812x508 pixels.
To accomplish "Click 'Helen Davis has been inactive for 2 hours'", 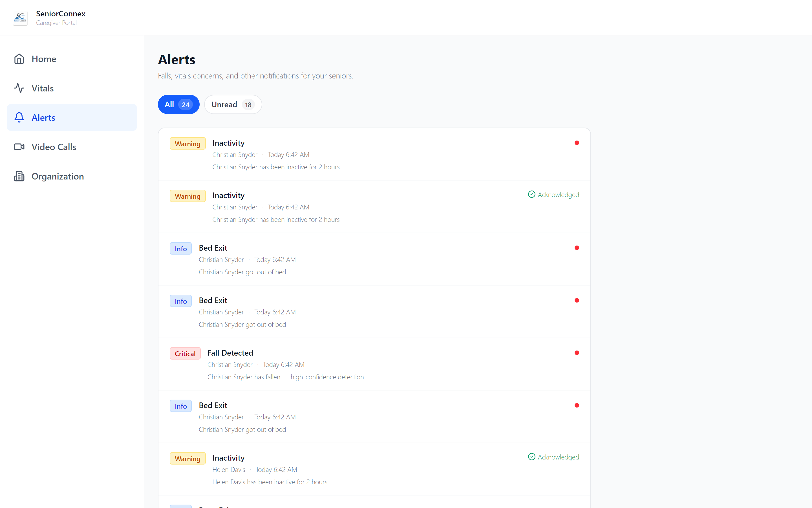I will (x=270, y=482).
